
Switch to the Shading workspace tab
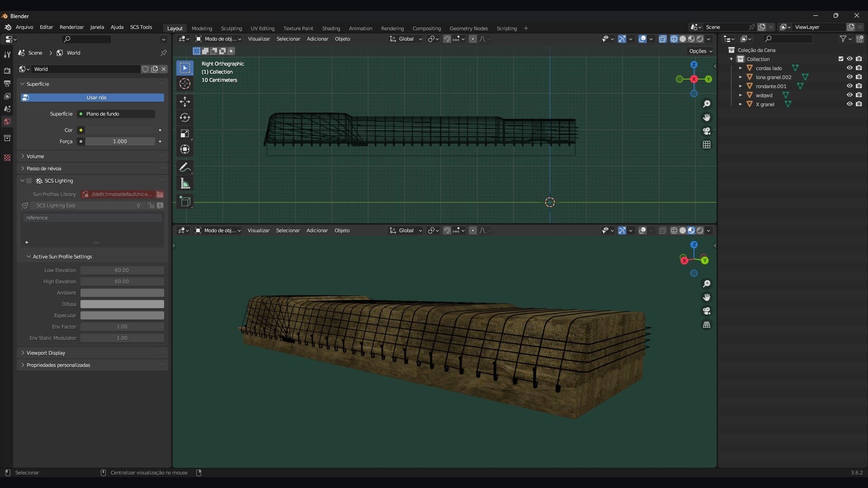click(x=331, y=28)
